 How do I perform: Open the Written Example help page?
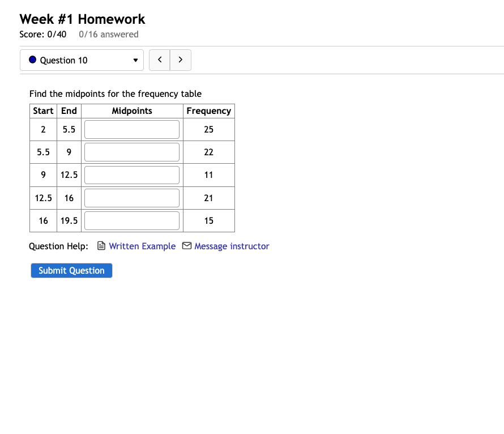[142, 246]
